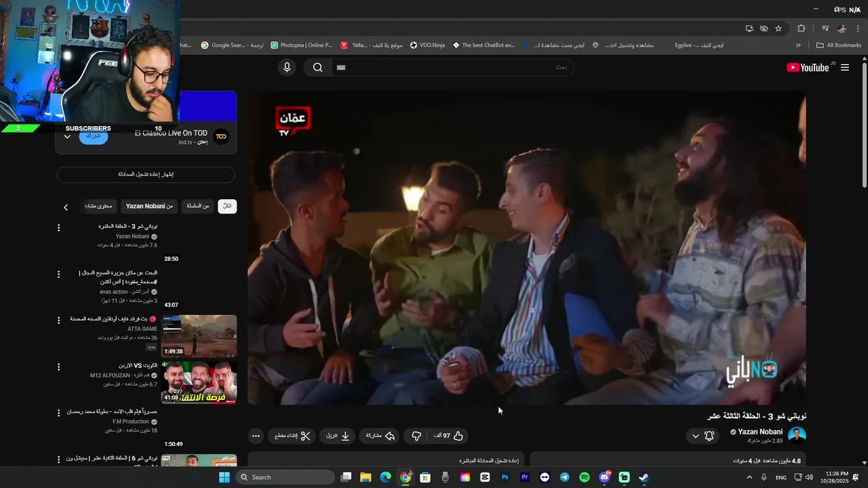Open the browser extensions puzzle icon

click(801, 28)
